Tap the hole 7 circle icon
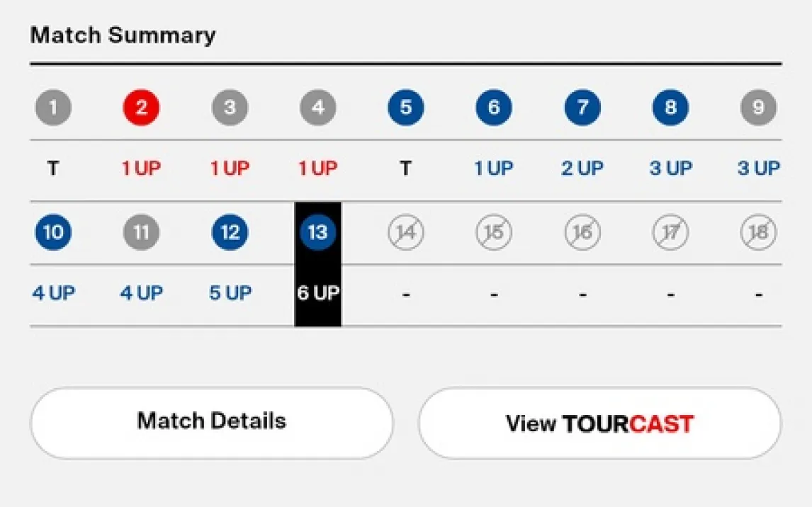Viewport: 812px width, 507px height. [582, 108]
